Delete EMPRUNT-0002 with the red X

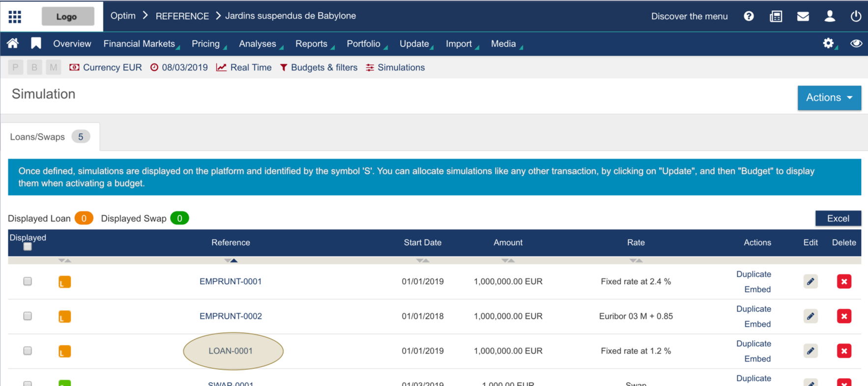pos(844,316)
